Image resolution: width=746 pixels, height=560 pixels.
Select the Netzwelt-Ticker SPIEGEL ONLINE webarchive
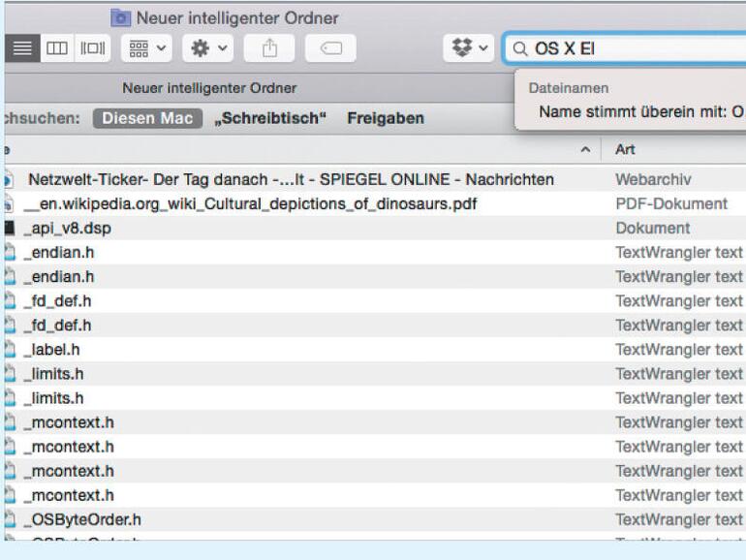click(x=292, y=179)
